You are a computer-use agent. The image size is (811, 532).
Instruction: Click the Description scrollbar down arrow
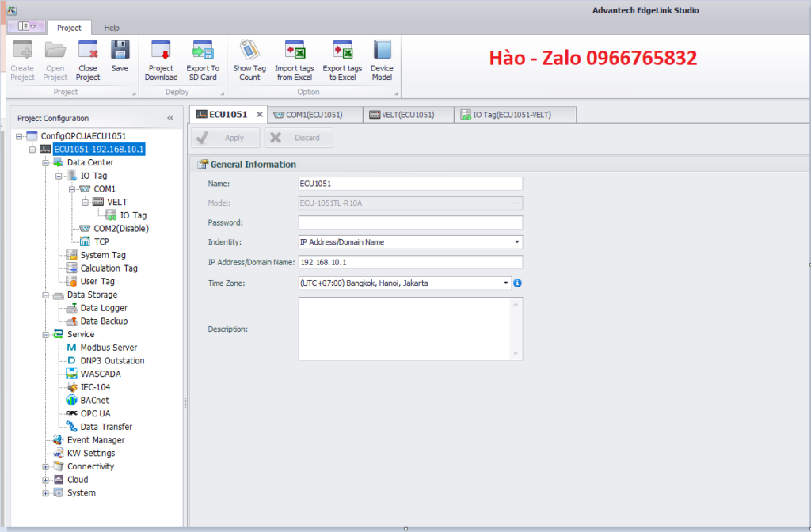point(516,354)
